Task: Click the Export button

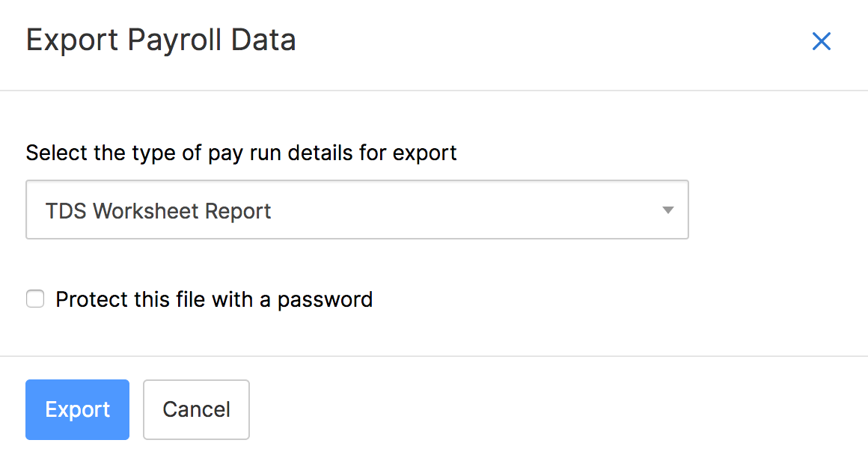Action: [77, 409]
